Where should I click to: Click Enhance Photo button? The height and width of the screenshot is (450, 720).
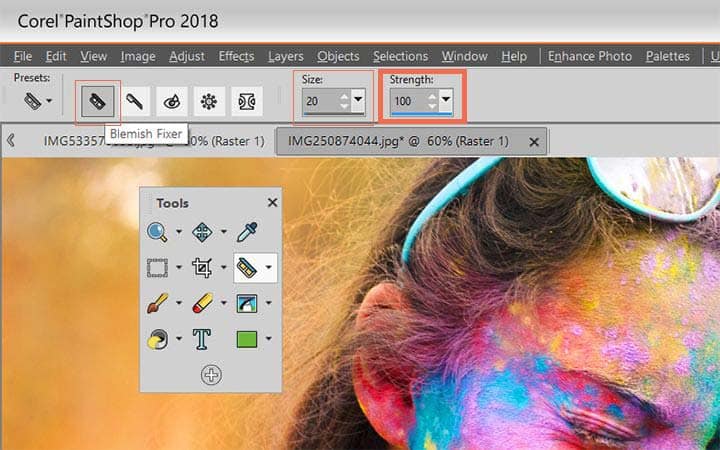tap(590, 56)
